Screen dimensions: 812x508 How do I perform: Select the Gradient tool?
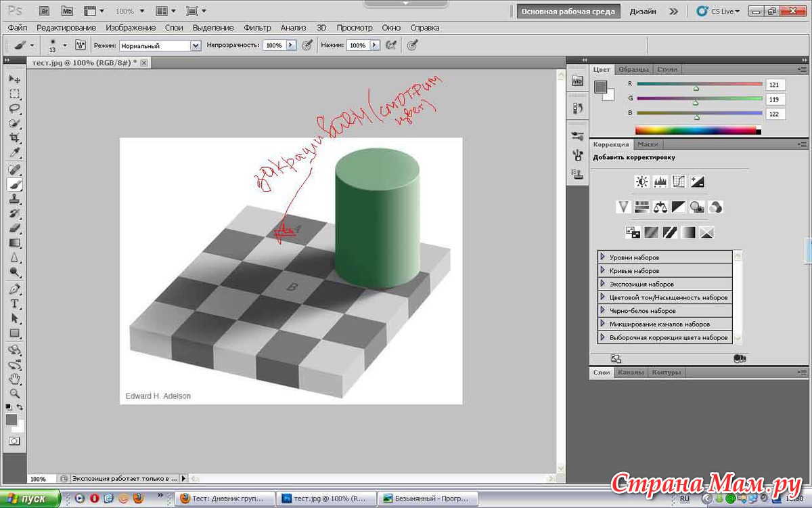[x=14, y=243]
